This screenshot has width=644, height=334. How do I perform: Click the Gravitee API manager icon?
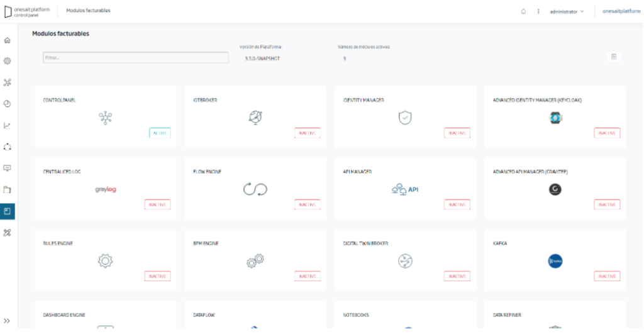pos(555,189)
